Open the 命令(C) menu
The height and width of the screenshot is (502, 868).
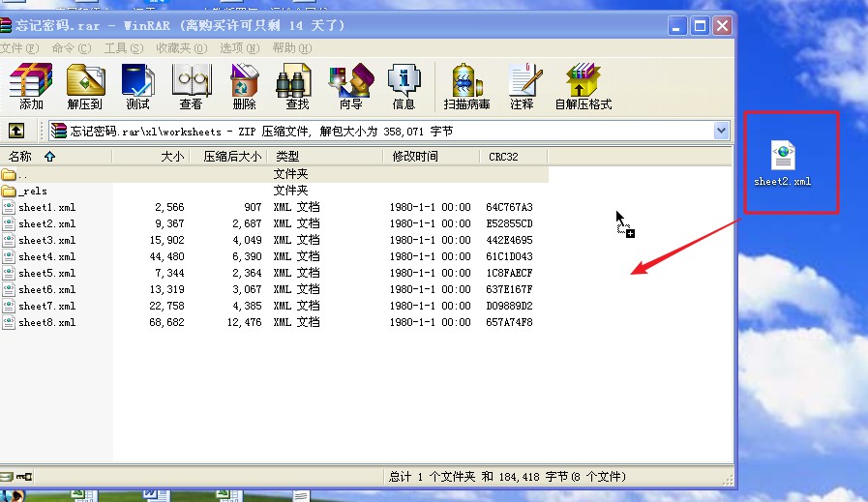[72, 48]
